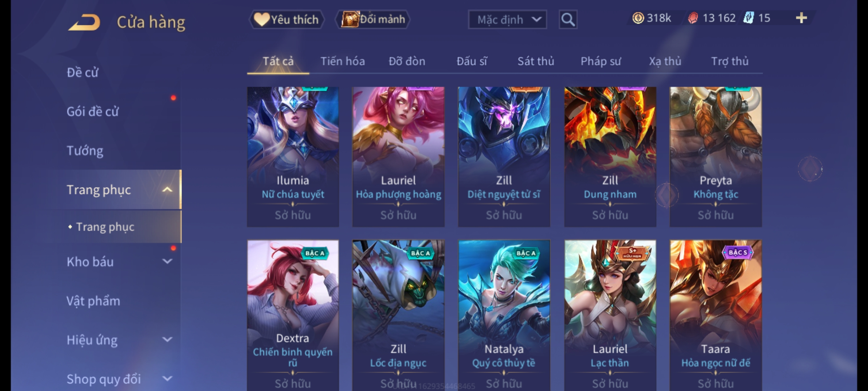Click the gold coin balance icon
The image size is (868, 391).
pos(638,18)
